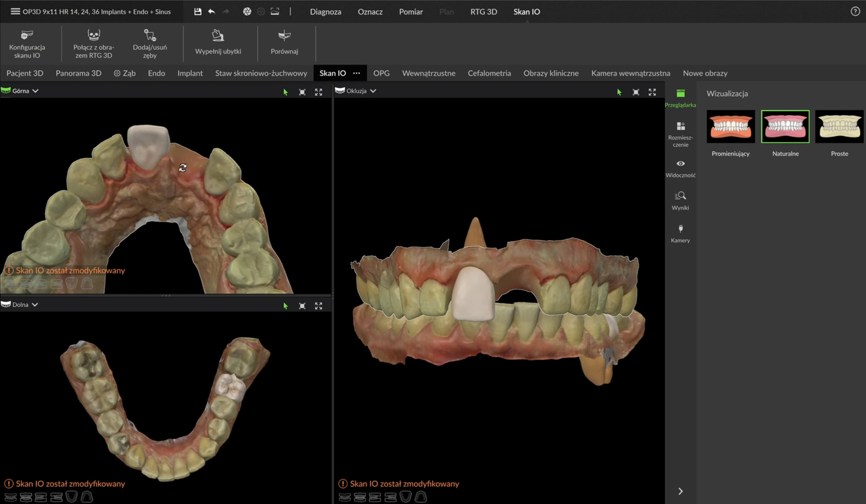This screenshot has height=504, width=866.
Task: Toggle green pointer in Dolna view
Action: [x=285, y=306]
